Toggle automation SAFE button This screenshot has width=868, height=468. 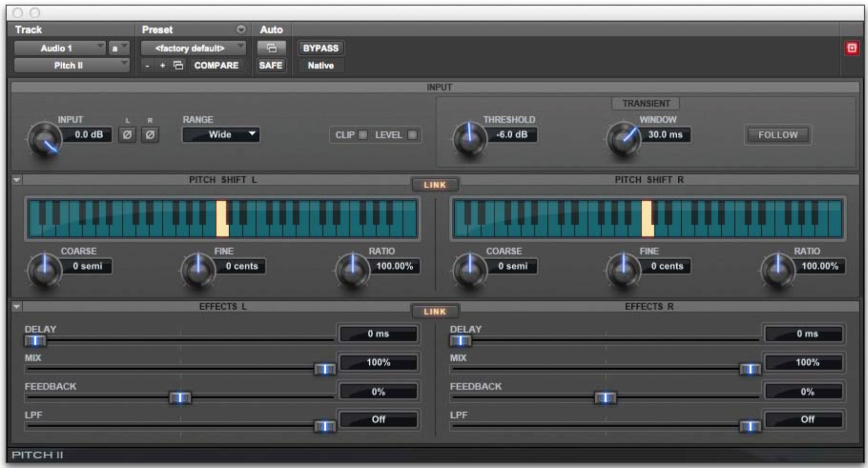(271, 65)
